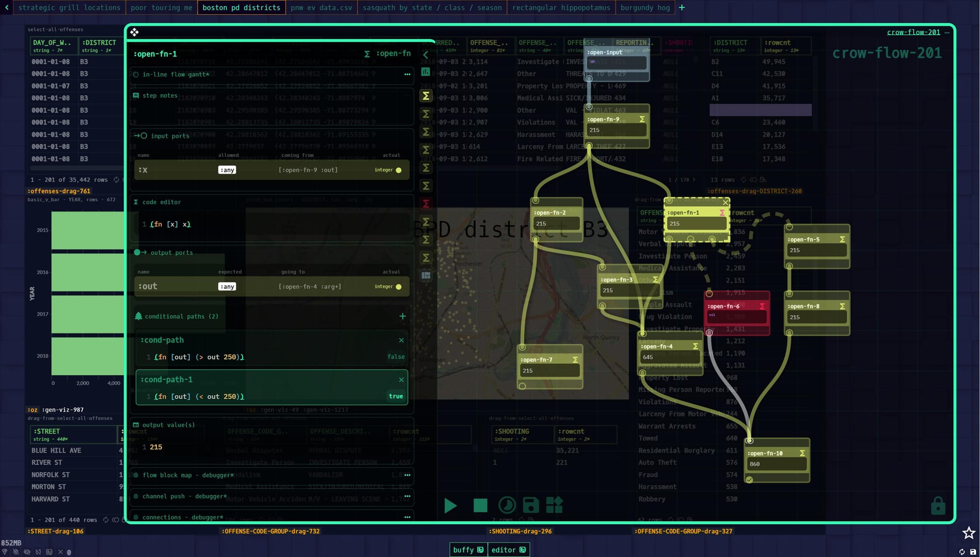The height and width of the screenshot is (557, 980).
Task: Toggle the buffy panel button
Action: [x=468, y=550]
